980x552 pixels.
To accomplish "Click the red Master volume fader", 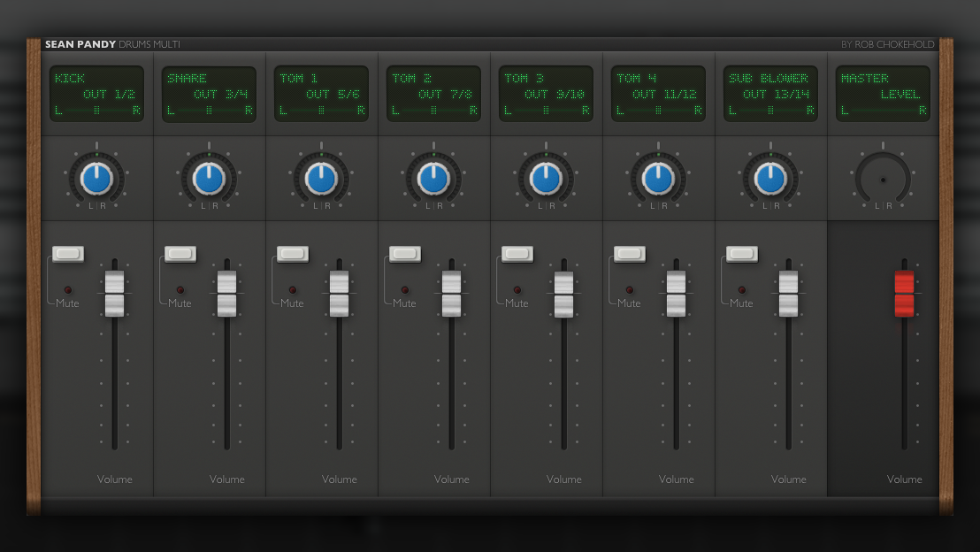I will (x=904, y=294).
